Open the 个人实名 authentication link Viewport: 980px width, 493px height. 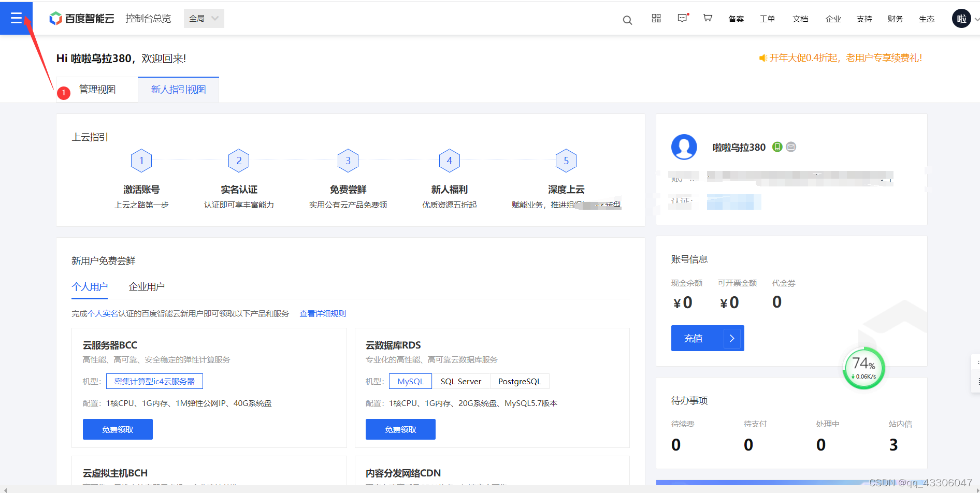(103, 314)
